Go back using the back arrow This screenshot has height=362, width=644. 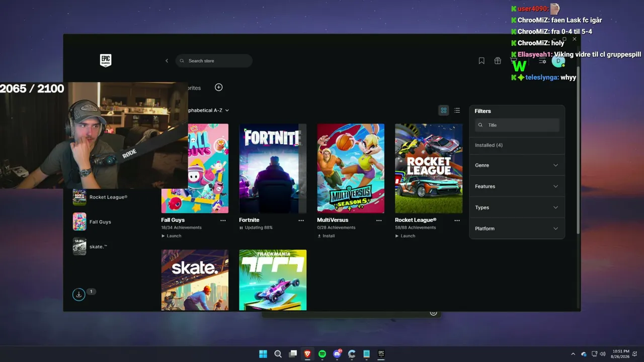(167, 61)
